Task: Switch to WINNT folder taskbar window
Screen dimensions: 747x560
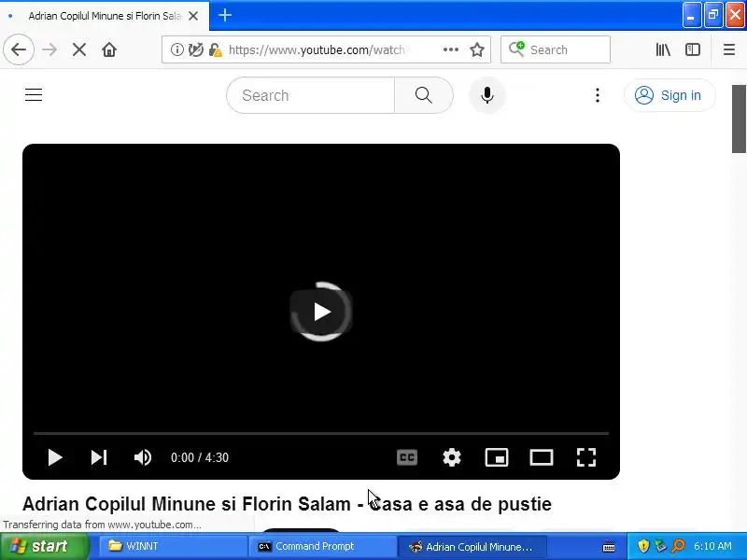Action: click(173, 546)
